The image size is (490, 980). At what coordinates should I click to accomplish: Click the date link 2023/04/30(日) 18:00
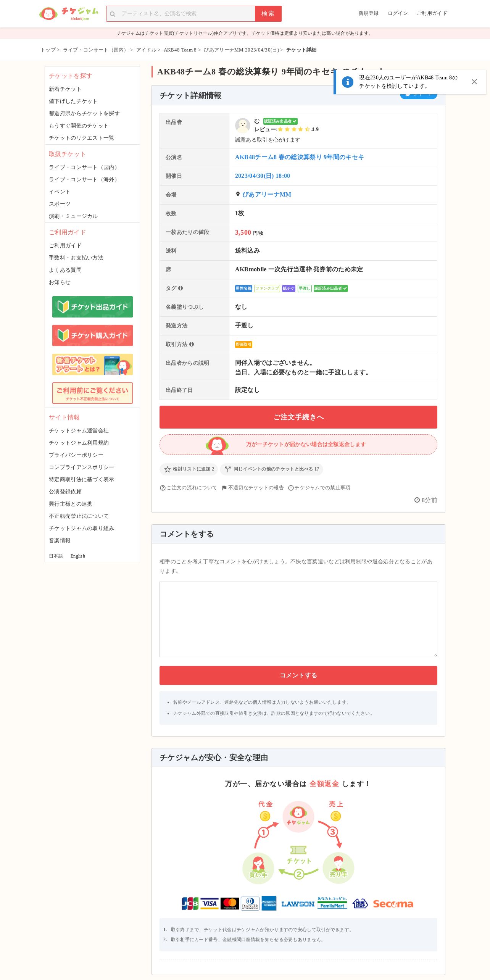263,176
